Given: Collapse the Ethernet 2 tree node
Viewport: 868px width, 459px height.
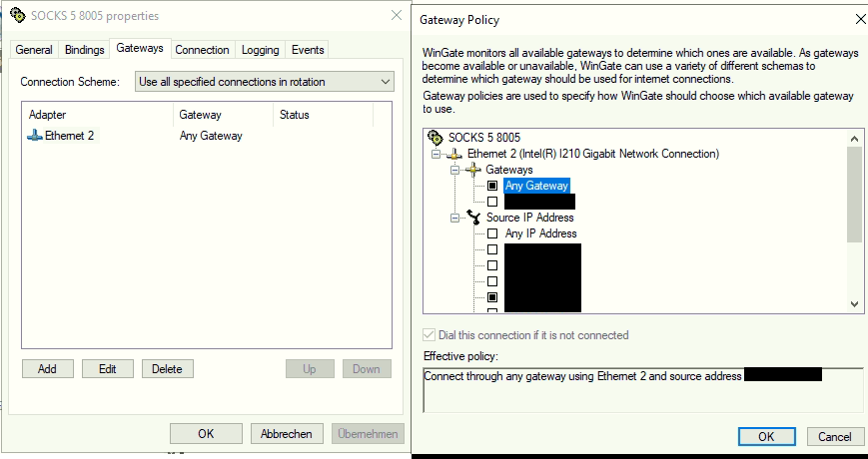Looking at the screenshot, I should tap(436, 154).
